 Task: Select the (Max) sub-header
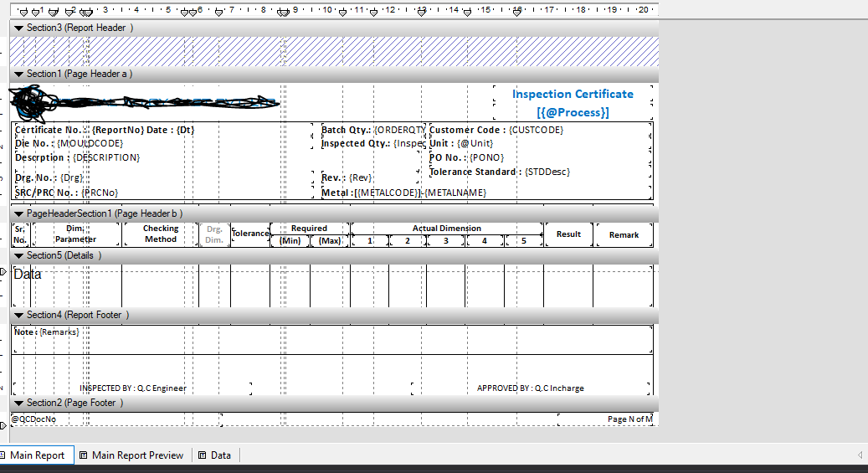[330, 241]
